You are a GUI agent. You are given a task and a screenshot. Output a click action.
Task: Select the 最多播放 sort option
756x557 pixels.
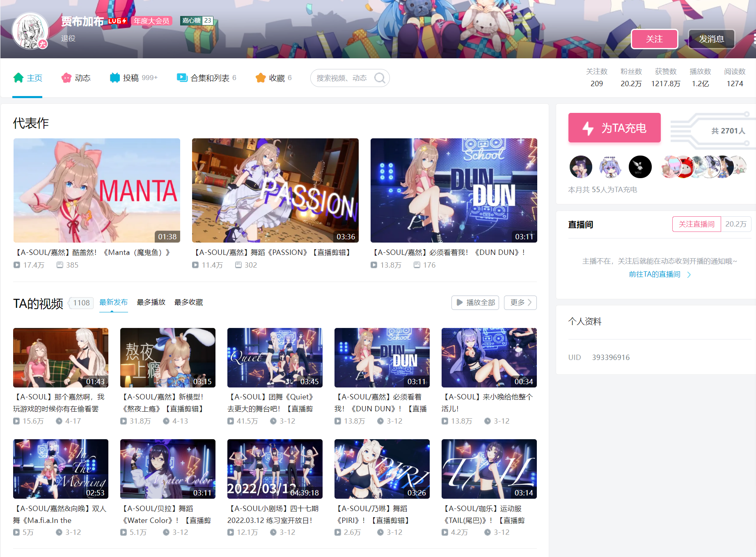point(151,303)
